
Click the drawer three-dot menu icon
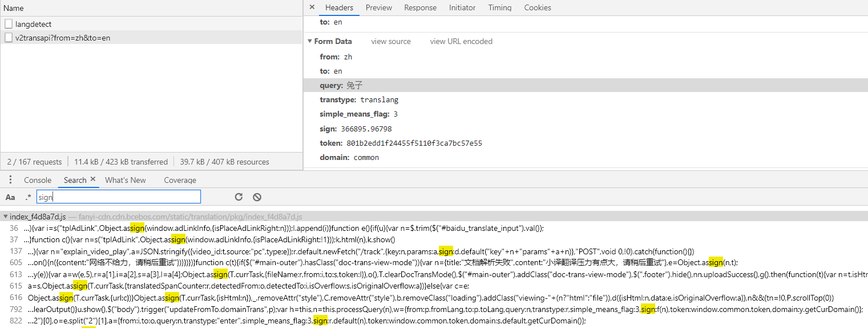(x=10, y=180)
